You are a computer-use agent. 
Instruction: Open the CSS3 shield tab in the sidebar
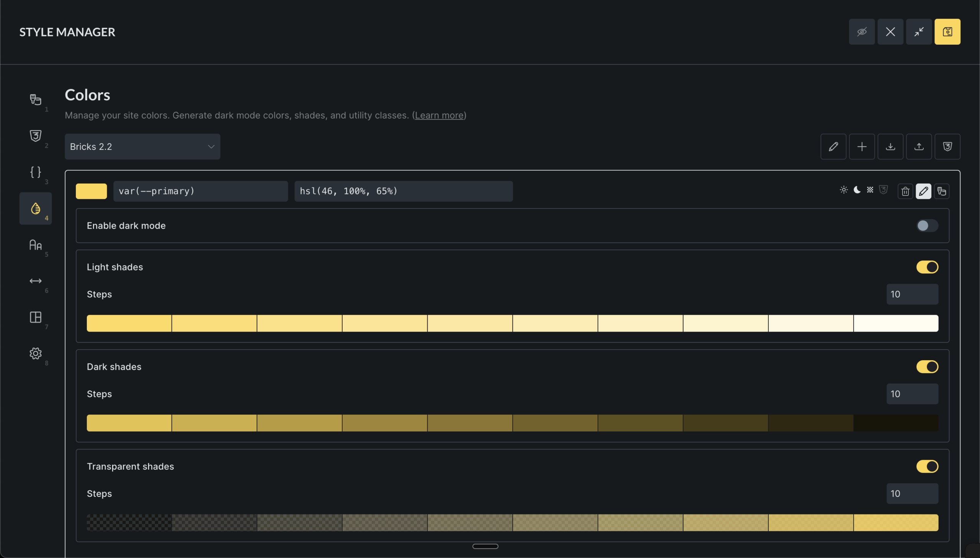point(35,136)
